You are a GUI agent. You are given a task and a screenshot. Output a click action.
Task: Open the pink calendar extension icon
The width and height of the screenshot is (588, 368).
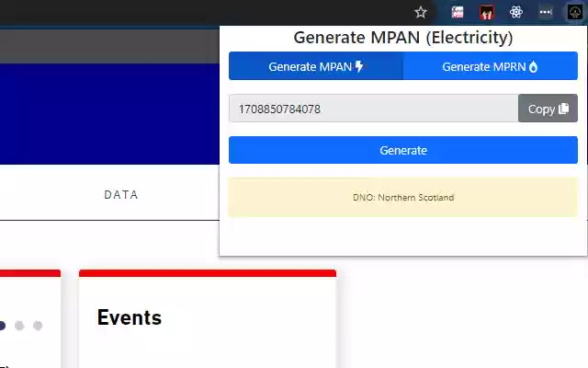458,12
